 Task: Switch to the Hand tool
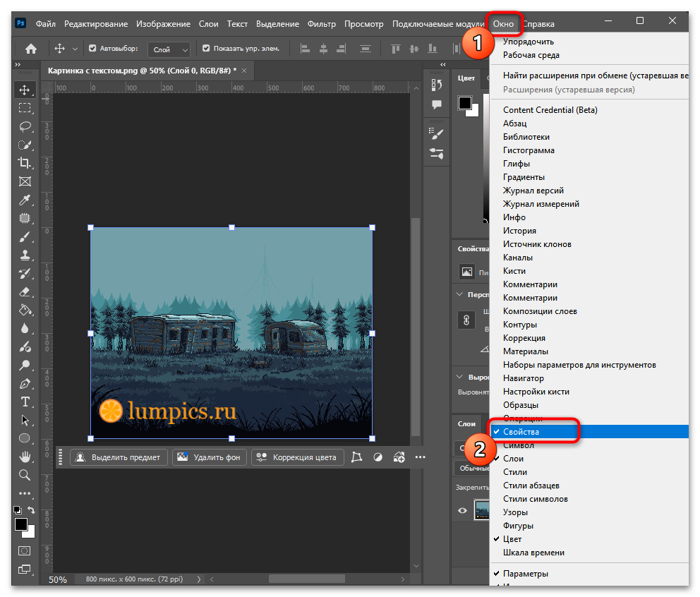click(x=25, y=457)
